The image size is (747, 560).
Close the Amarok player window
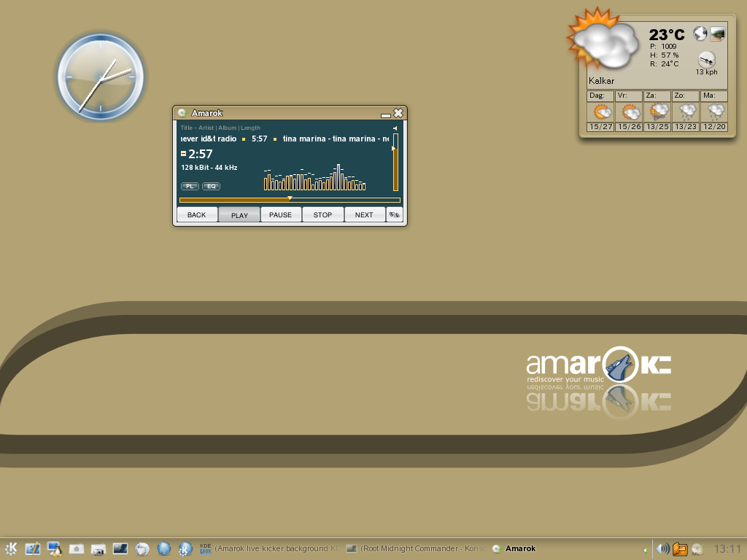point(398,113)
